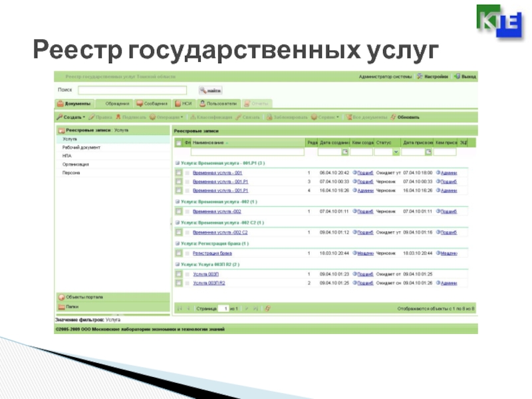
Task: Check row Временная услуга - 001.P1 dated 16.04.10
Action: pyautogui.click(x=179, y=190)
